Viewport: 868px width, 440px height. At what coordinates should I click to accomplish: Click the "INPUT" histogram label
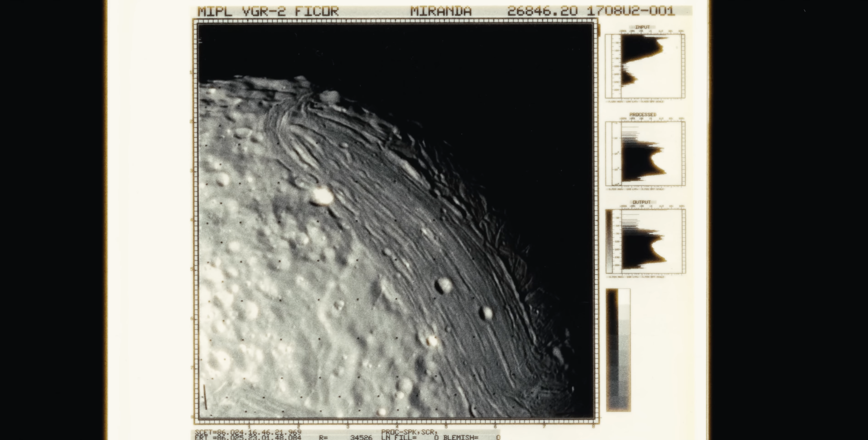[x=642, y=27]
